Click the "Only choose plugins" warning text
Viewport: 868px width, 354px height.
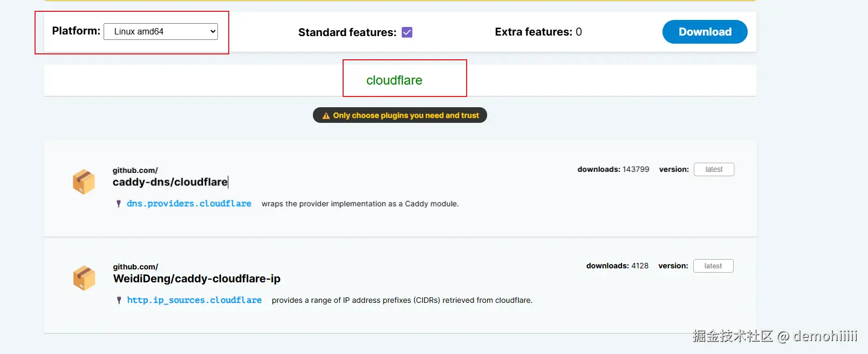click(406, 115)
